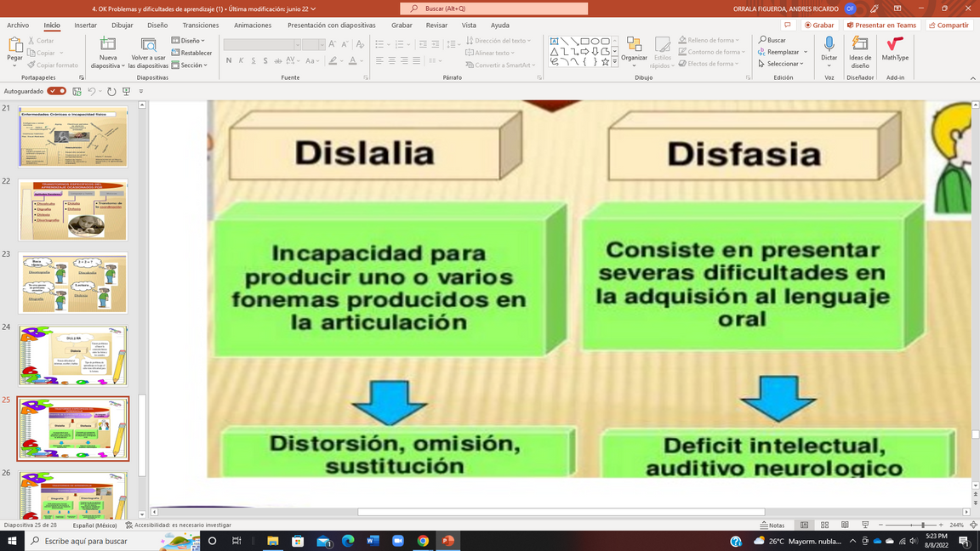The height and width of the screenshot is (551, 980).
Task: Toggle the Autoguardado switch
Action: (56, 91)
